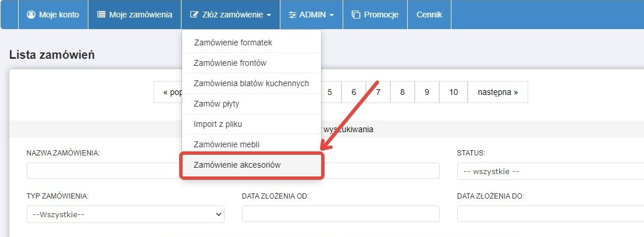Focus the DATA ZŁOŻENIA OD field
The width and height of the screenshot is (644, 237).
tap(340, 214)
